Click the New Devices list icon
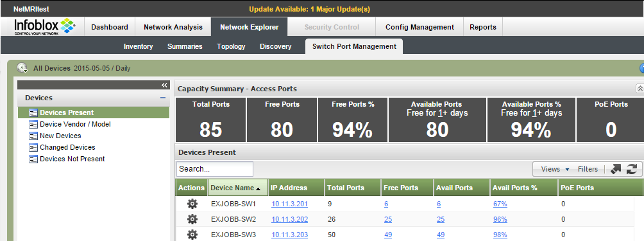The image size is (644, 241). pos(33,136)
